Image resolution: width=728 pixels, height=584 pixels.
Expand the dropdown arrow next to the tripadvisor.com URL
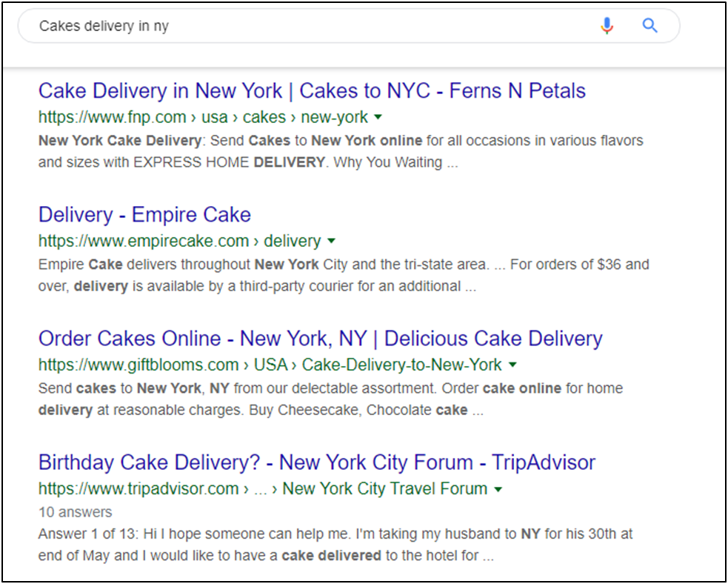[x=498, y=489]
